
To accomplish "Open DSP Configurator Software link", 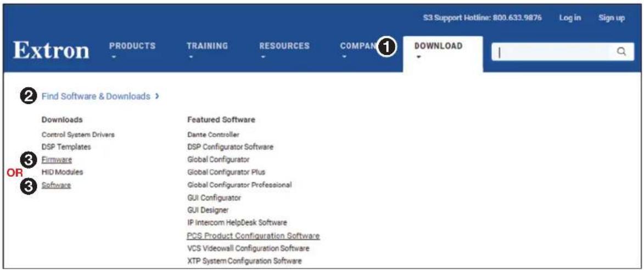I will click(230, 147).
